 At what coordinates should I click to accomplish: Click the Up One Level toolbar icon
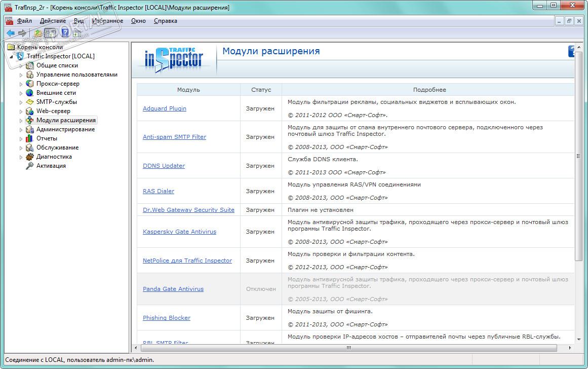(38, 33)
